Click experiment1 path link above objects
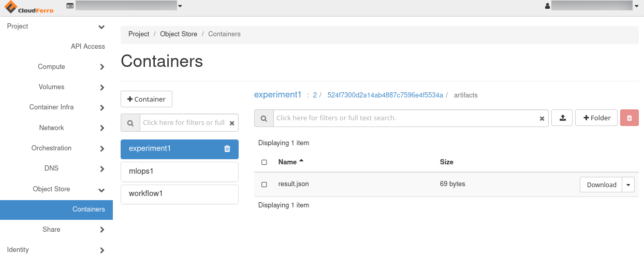Image resolution: width=644 pixels, height=267 pixels. coord(277,95)
